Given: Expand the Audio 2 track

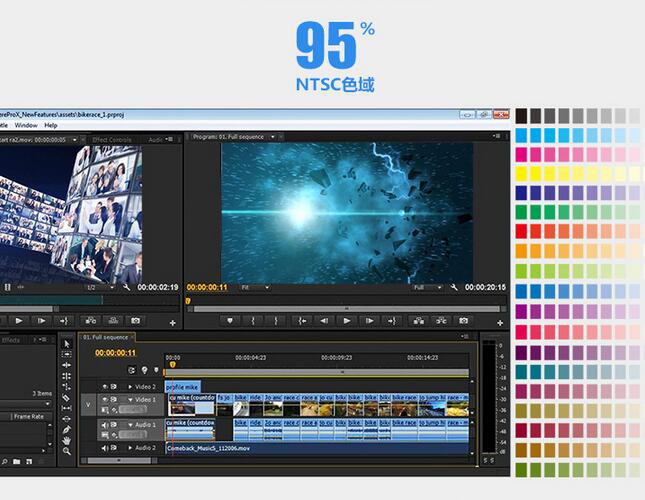Looking at the screenshot, I should pyautogui.click(x=130, y=447).
